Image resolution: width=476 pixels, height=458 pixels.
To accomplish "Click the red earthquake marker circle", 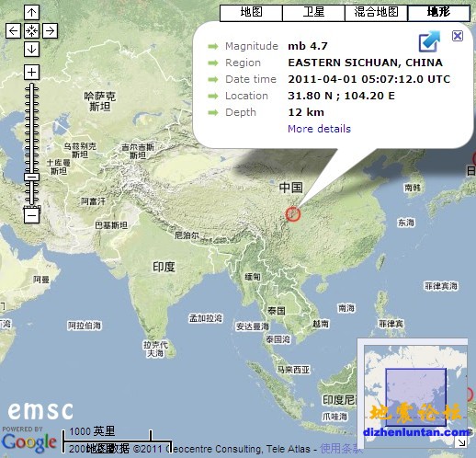I will (x=293, y=214).
